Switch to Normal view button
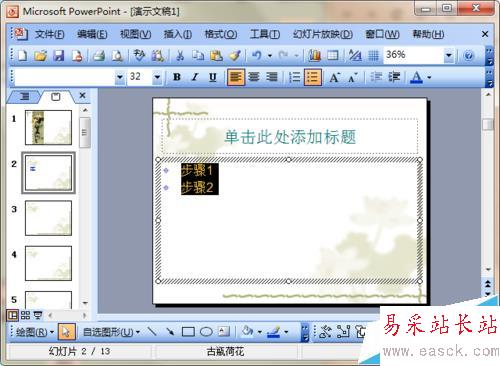500x366 pixels. pos(13,315)
